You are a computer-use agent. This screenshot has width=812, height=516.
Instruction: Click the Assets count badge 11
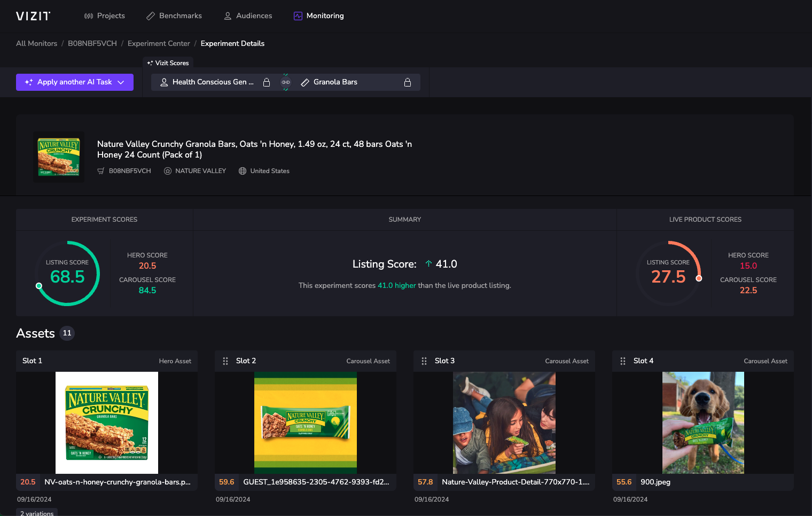point(67,333)
